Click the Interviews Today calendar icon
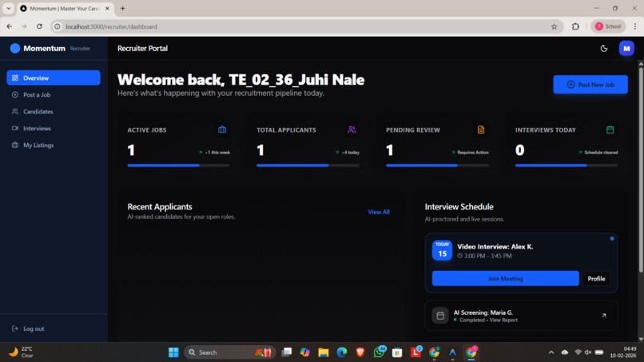 [610, 129]
